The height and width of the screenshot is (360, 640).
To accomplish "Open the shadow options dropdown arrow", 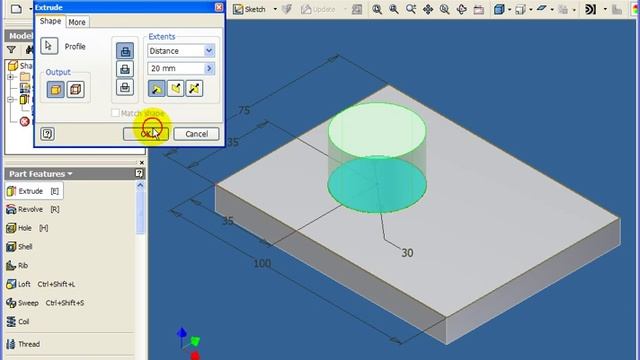I will coord(552,9).
